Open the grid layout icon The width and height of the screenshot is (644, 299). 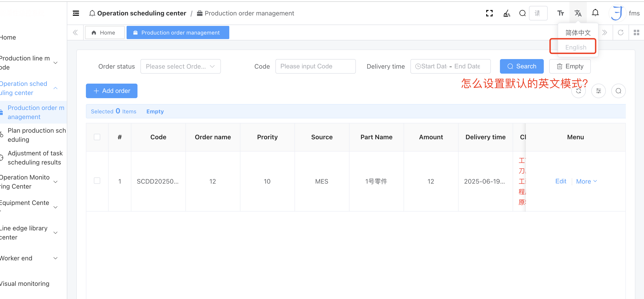tap(636, 32)
